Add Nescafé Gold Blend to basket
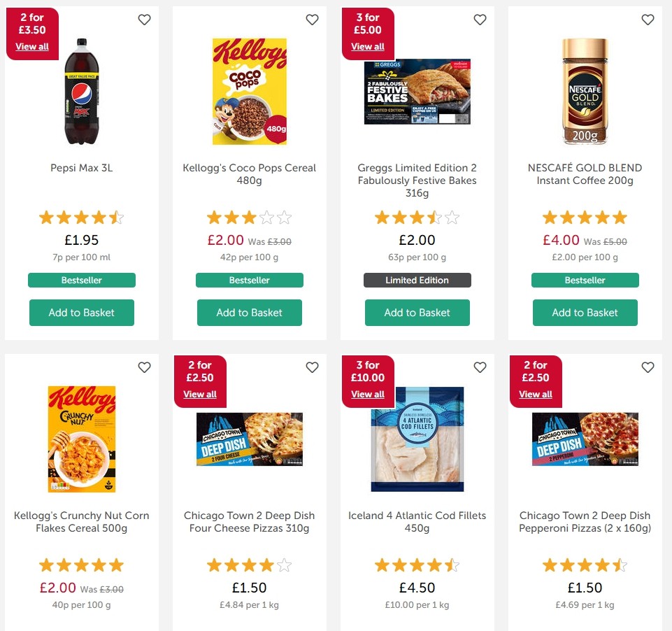Image resolution: width=672 pixels, height=631 pixels. pyautogui.click(x=585, y=313)
